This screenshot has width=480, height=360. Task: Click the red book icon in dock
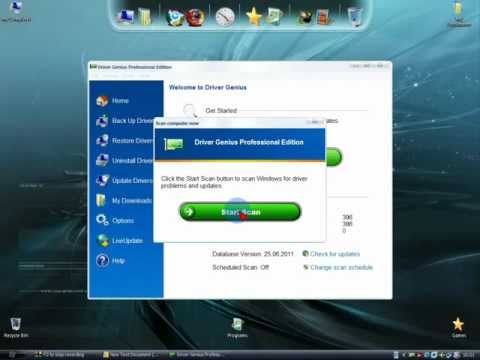[x=323, y=17]
